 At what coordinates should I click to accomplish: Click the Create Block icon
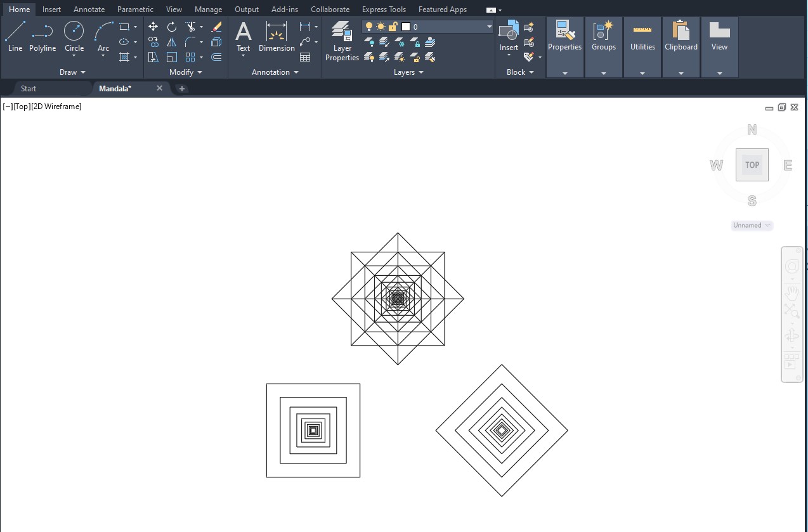(x=529, y=27)
